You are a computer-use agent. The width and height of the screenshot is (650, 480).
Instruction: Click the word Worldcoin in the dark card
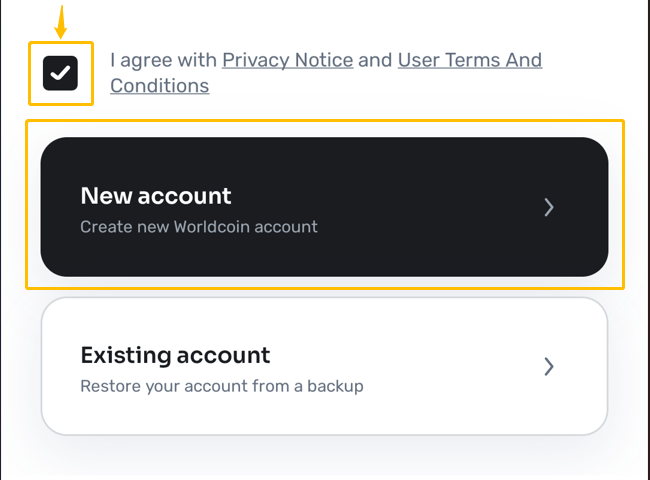click(211, 227)
